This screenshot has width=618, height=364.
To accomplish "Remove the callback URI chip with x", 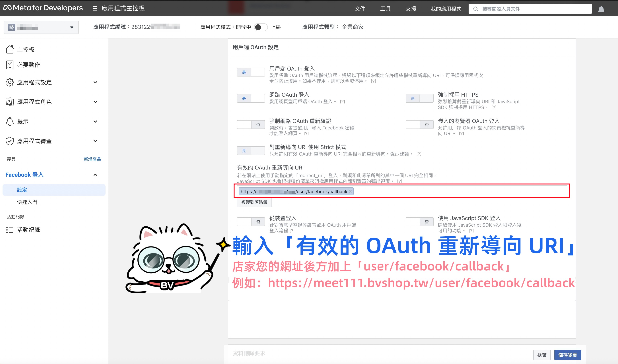I will tap(350, 191).
